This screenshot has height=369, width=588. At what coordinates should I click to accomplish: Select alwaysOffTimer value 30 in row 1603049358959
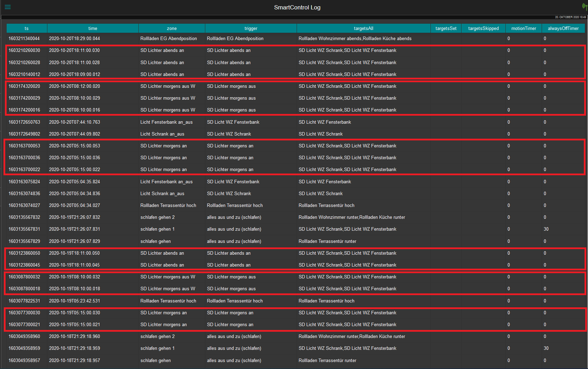546,348
